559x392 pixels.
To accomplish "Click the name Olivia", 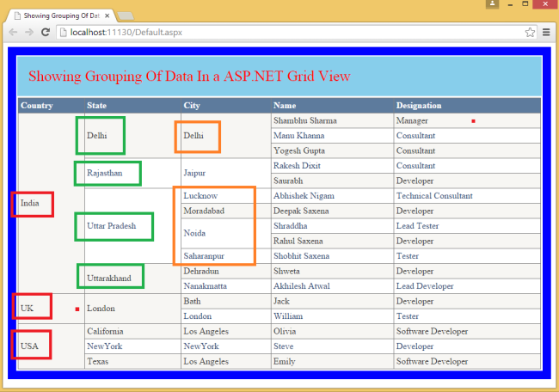I will (285, 331).
